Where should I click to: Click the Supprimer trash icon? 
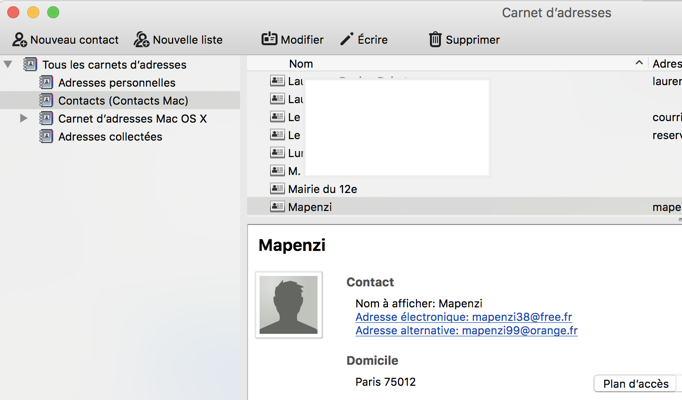[x=435, y=40]
